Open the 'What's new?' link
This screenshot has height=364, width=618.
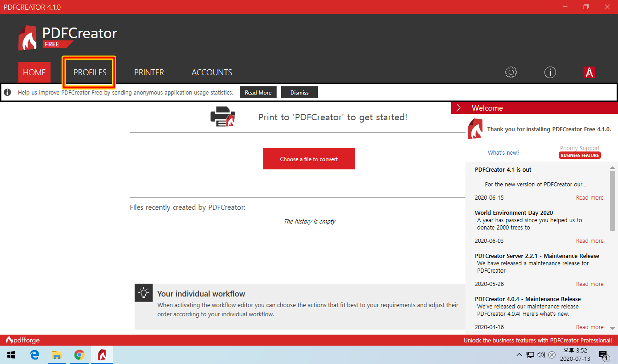tap(504, 152)
